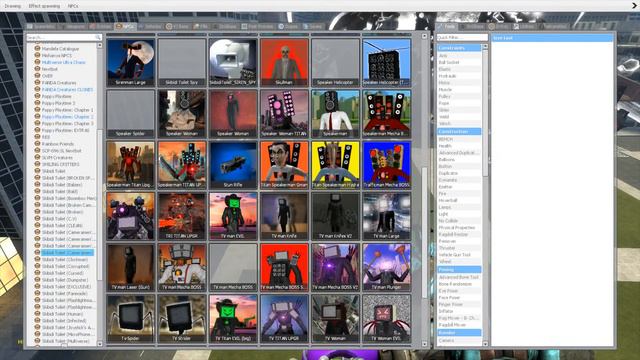The height and width of the screenshot is (360, 640).
Task: Select the Balloons tool
Action: point(459,160)
